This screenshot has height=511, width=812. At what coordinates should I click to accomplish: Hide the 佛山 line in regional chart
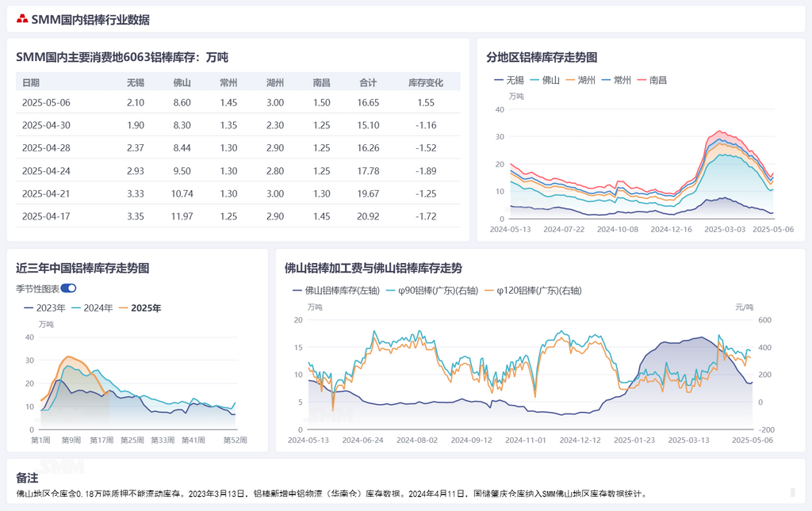click(543, 80)
